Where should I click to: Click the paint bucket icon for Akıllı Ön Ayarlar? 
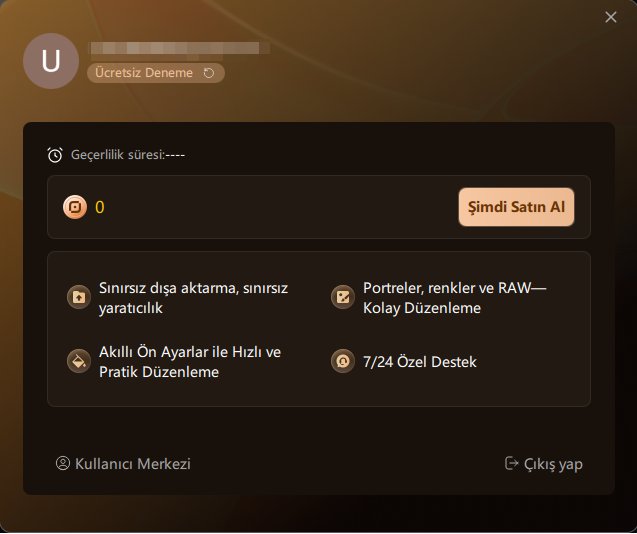click(x=79, y=361)
